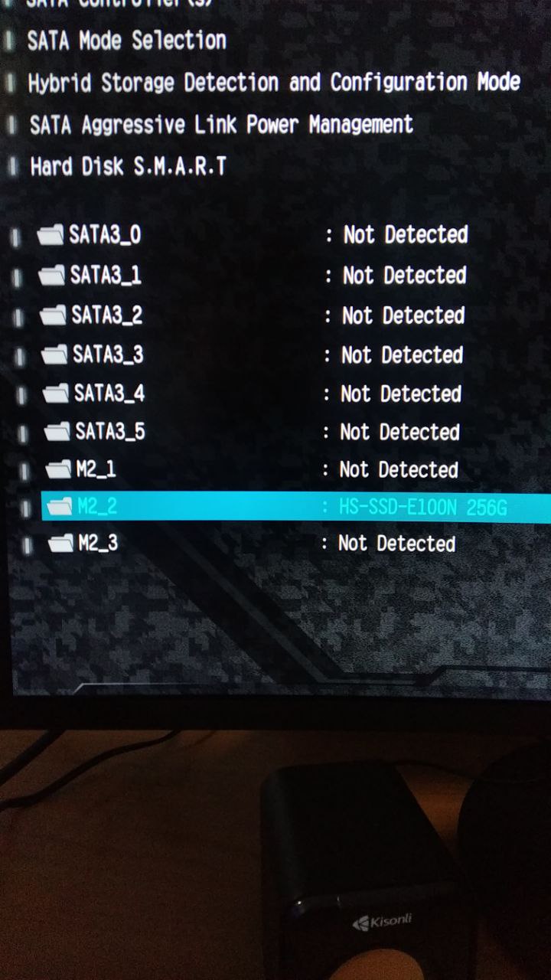Click the M2_1 folder icon

tap(59, 469)
